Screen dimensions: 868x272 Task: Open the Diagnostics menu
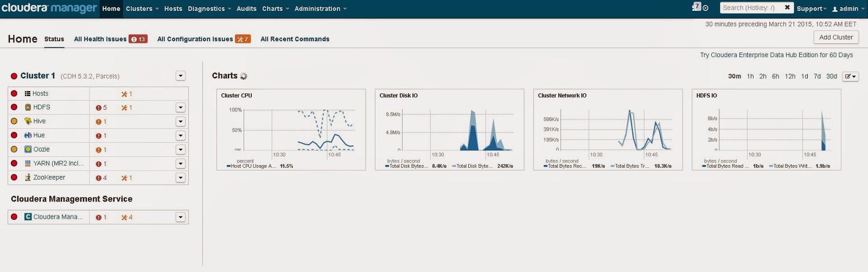(209, 9)
